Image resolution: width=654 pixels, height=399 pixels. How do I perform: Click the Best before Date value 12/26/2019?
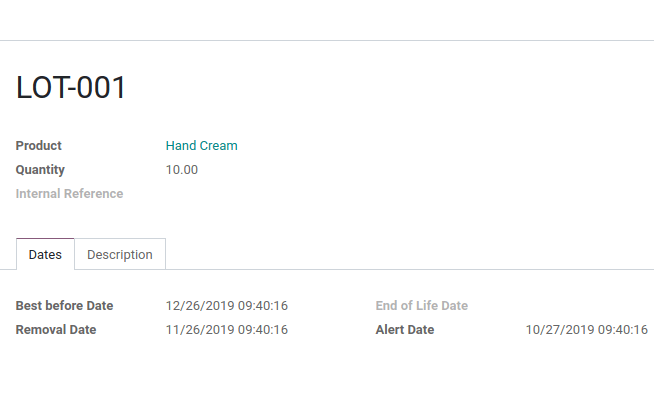click(226, 306)
